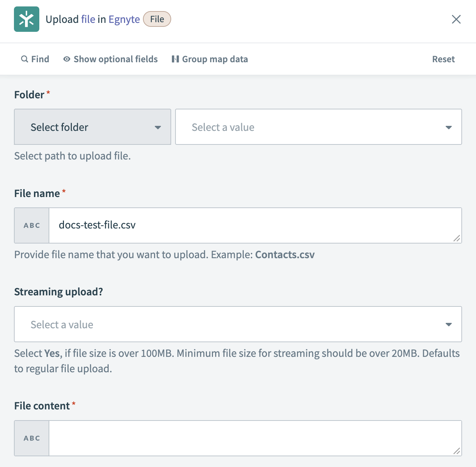This screenshot has width=476, height=467.
Task: Click the resize handle on File name field
Action: [457, 238]
